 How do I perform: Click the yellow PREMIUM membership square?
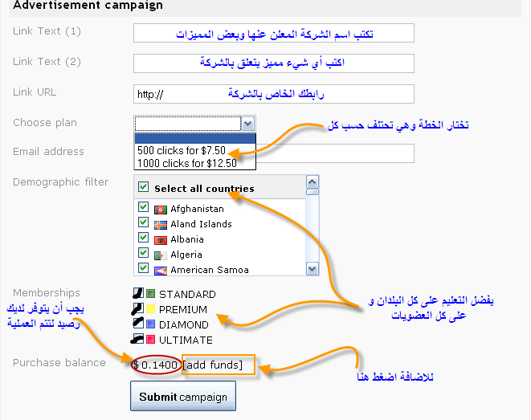[x=150, y=310]
